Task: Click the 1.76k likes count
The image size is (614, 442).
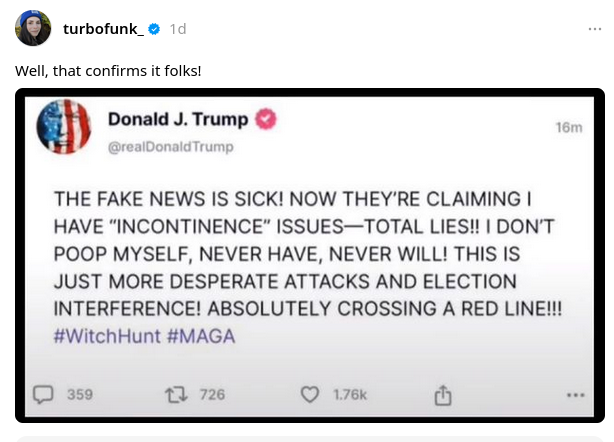Action: point(350,395)
